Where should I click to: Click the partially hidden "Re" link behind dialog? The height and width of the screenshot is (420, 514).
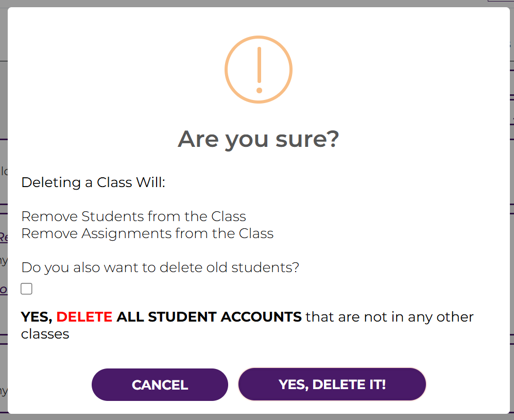3,238
